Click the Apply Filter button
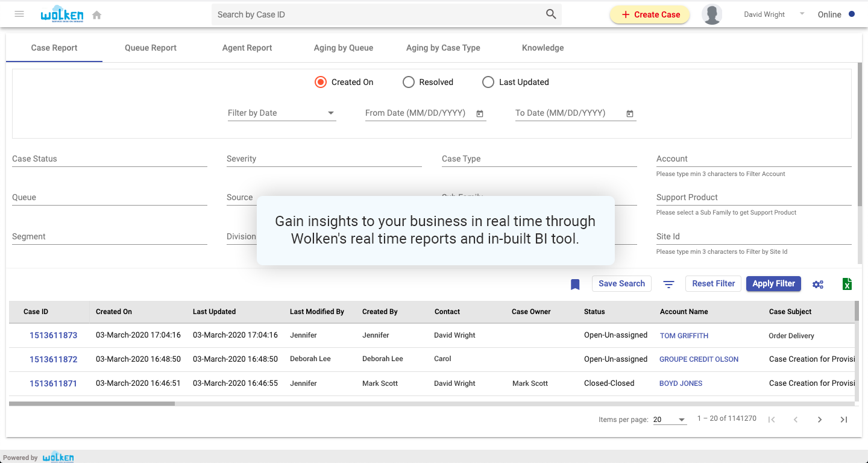The height and width of the screenshot is (463, 868). (773, 283)
